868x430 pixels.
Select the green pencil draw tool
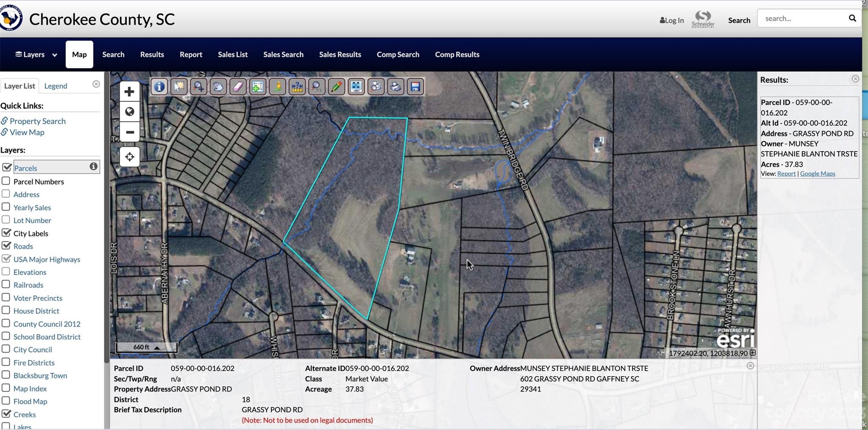[336, 87]
